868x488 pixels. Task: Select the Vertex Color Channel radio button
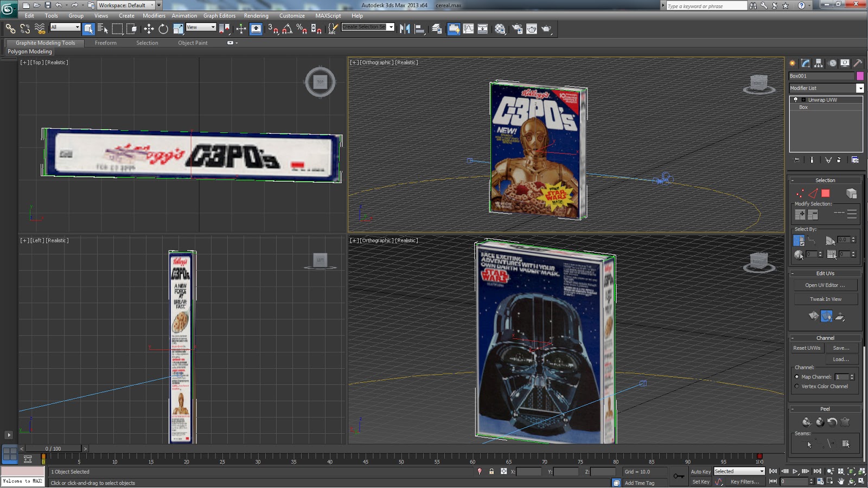pos(796,386)
